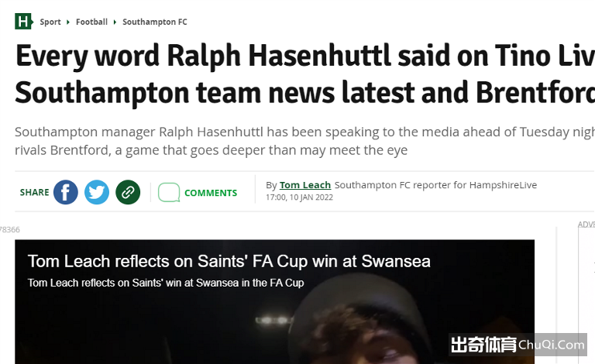Click the article publish date 10 JAN 2022

311,197
